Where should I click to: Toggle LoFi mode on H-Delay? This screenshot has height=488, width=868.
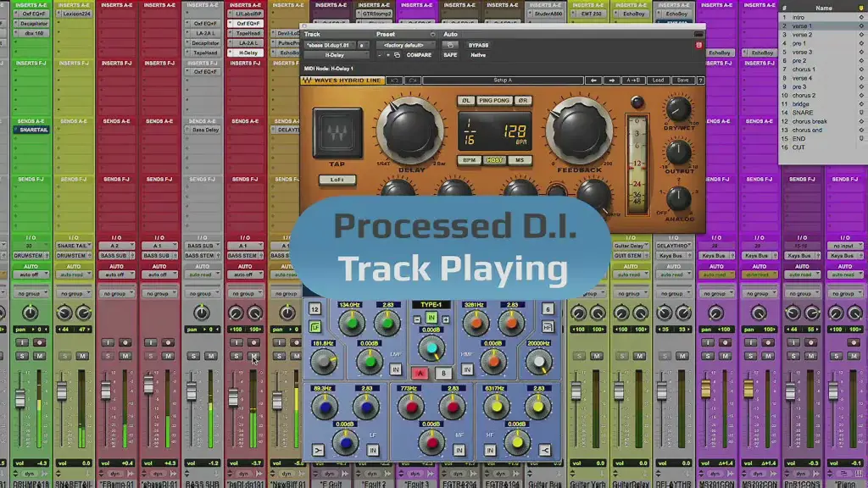tap(337, 180)
